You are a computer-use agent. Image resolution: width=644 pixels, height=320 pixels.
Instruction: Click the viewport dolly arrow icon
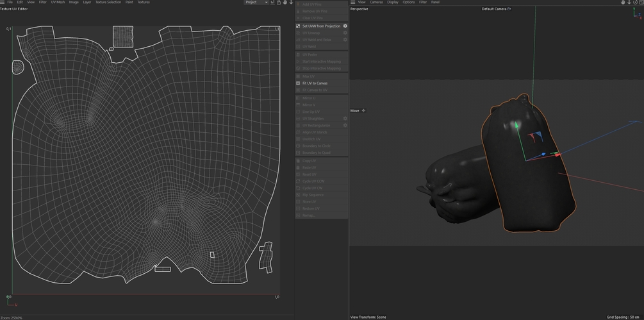629,2
